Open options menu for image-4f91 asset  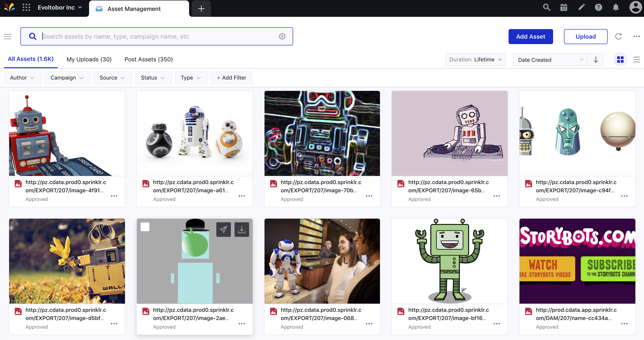click(114, 196)
